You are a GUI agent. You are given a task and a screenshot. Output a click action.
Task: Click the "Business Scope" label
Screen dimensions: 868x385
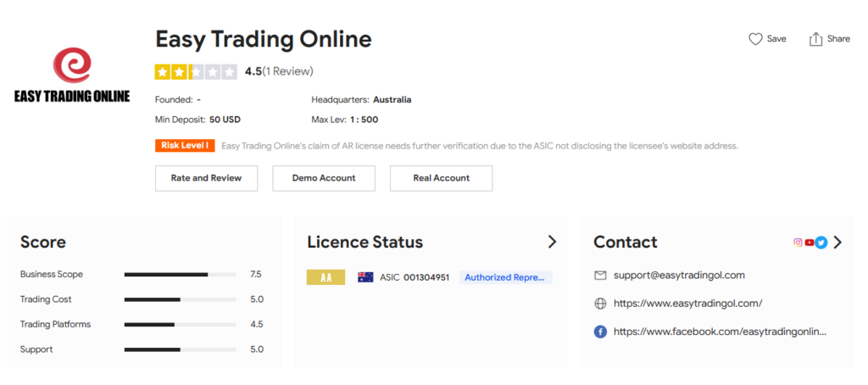[52, 274]
